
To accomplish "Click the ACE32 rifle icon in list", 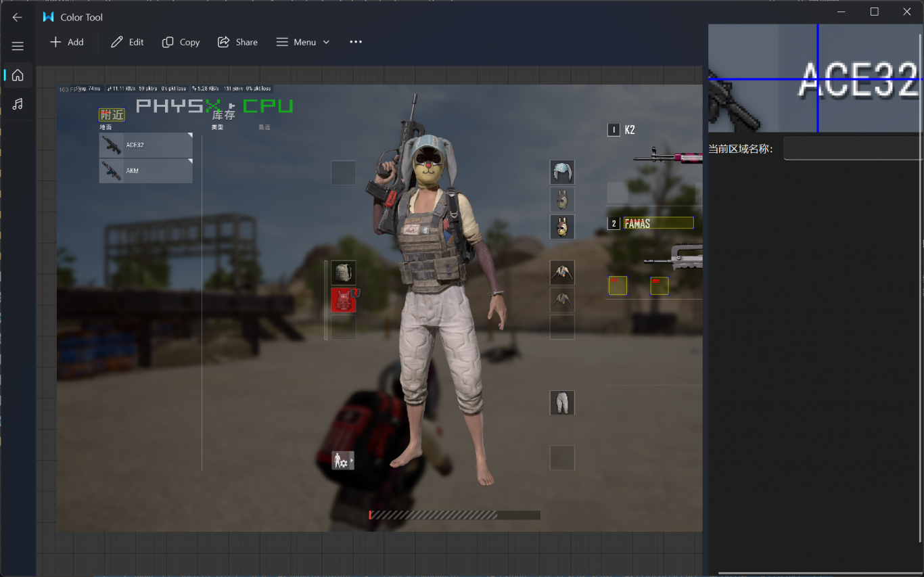I will point(111,145).
